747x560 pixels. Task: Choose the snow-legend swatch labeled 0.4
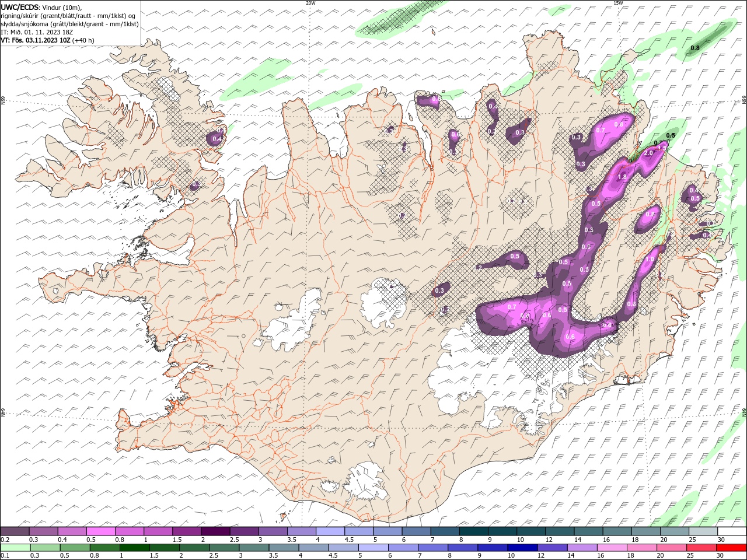(72, 531)
